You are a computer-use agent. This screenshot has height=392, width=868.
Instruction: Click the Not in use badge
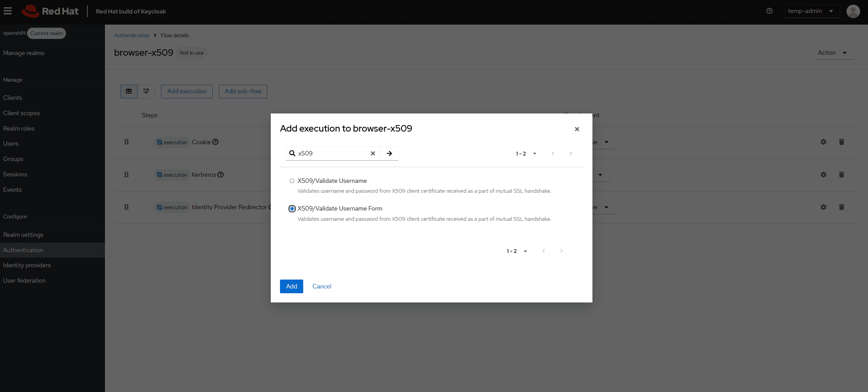point(191,53)
